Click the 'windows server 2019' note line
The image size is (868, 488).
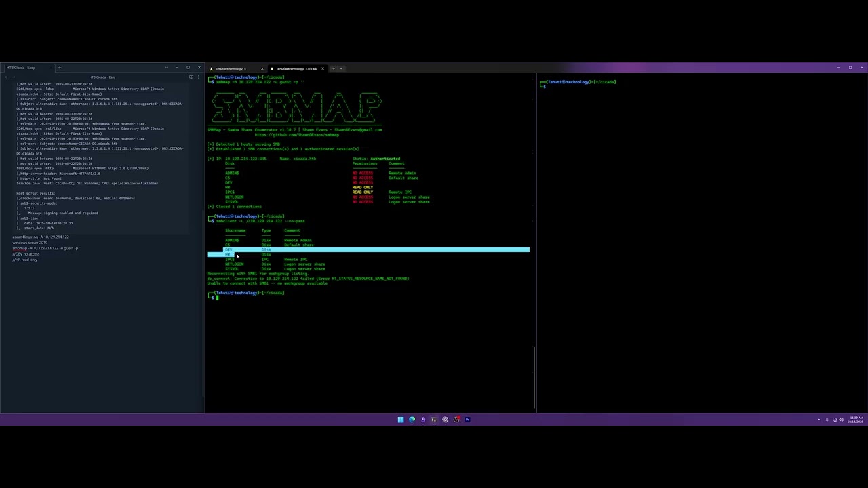click(x=30, y=243)
